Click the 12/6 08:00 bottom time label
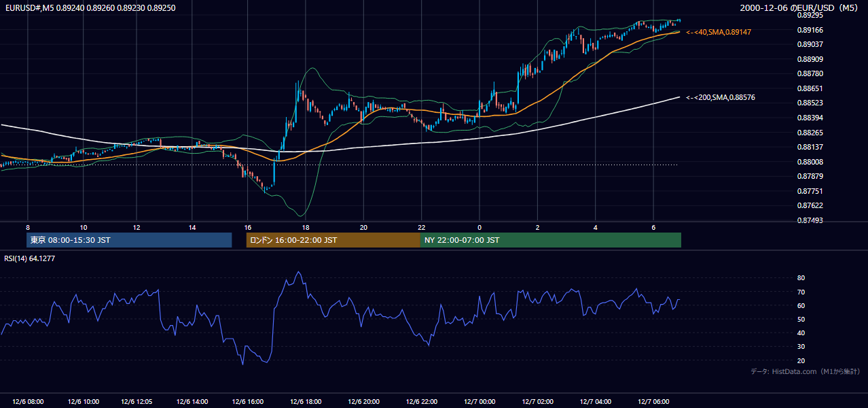Viewport: 868px width, 408px height. [27, 402]
